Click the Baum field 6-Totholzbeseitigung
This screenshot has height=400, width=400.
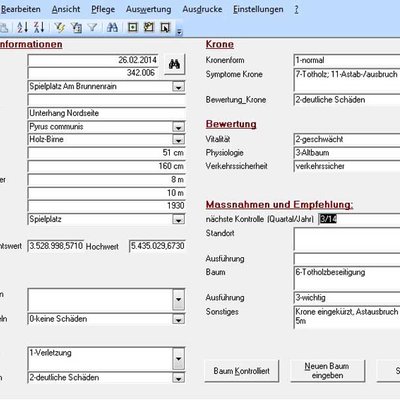pyautogui.click(x=347, y=278)
